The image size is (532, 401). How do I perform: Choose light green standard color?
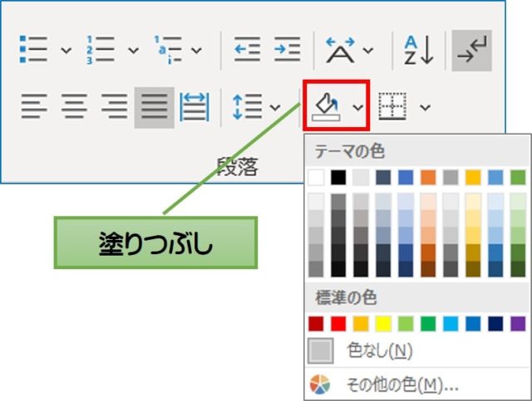(406, 324)
